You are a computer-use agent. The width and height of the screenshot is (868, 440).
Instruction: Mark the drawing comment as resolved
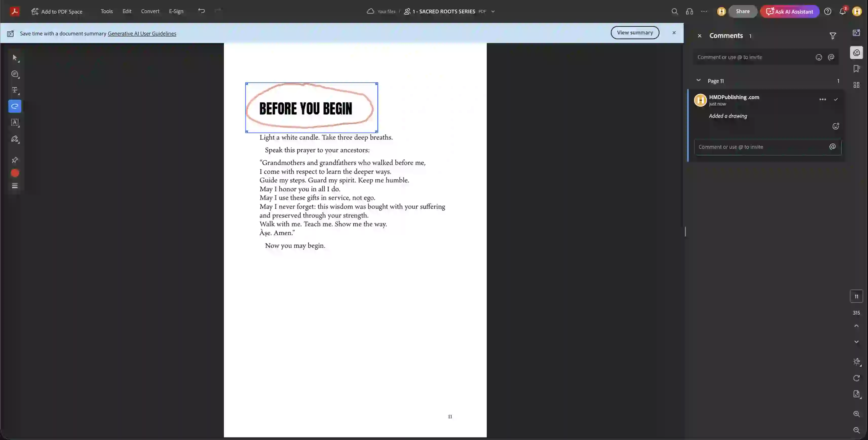coord(836,99)
